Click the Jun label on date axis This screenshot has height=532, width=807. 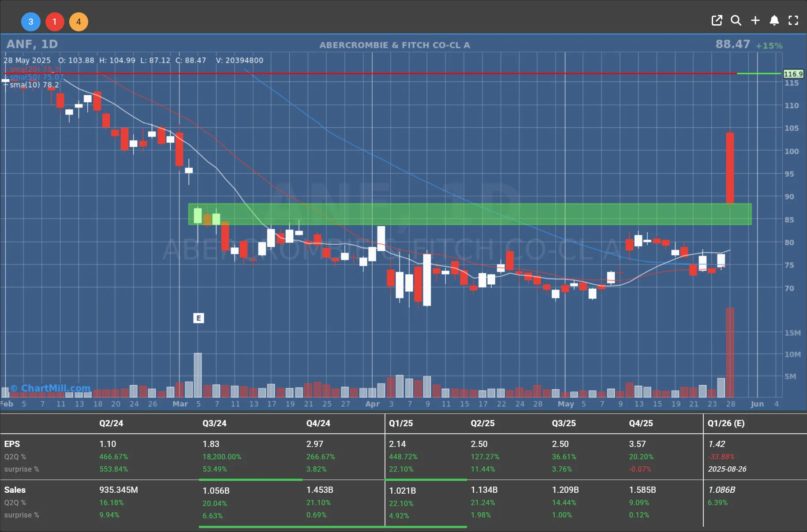coord(757,404)
